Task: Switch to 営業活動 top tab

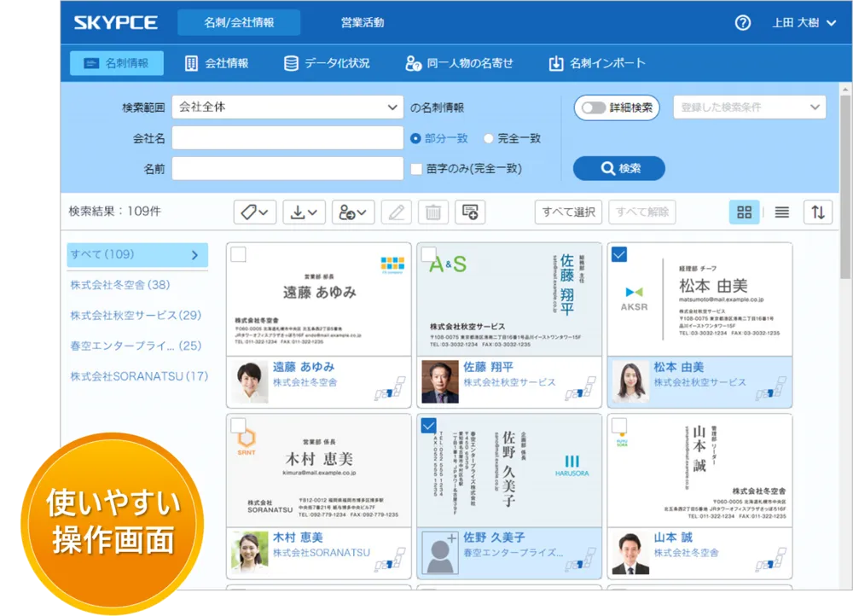Action: (363, 23)
